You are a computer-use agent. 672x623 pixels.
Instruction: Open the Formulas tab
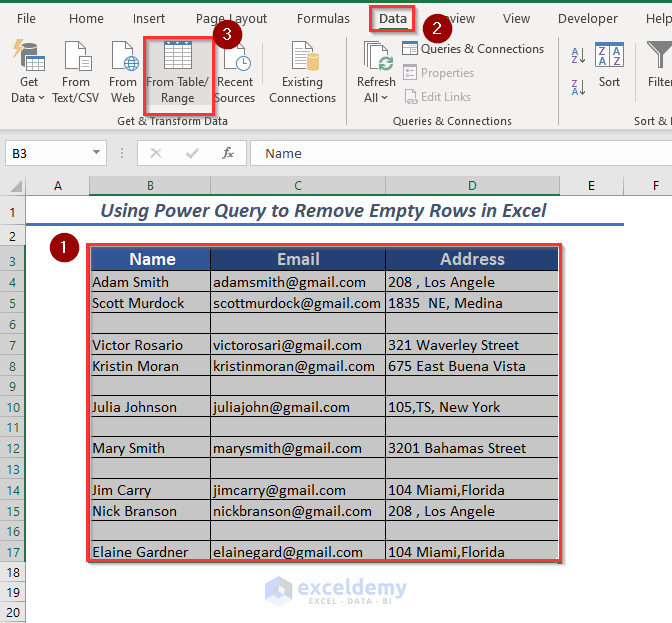(x=323, y=18)
